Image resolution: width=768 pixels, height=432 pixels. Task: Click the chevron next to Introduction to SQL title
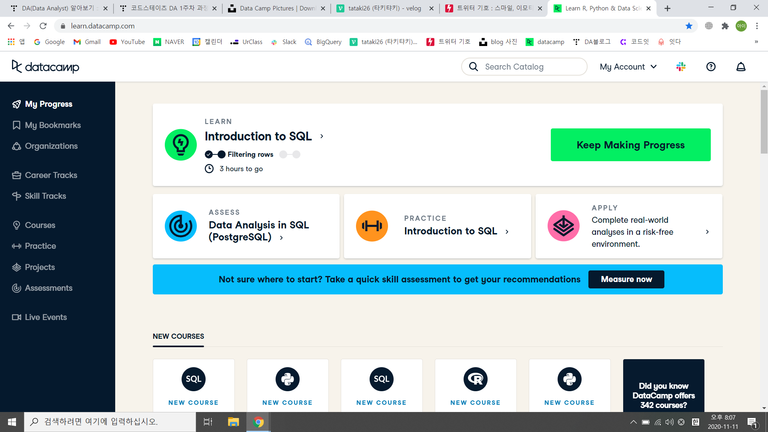pos(322,136)
